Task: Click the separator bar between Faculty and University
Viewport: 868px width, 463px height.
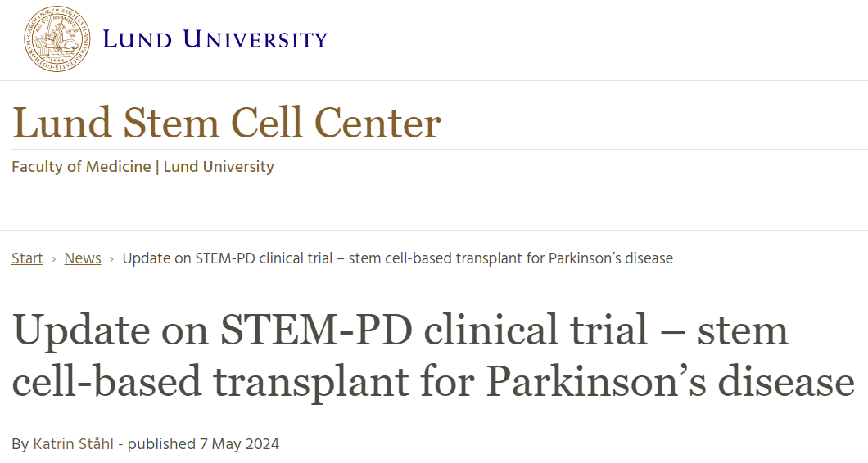Action: click(157, 167)
